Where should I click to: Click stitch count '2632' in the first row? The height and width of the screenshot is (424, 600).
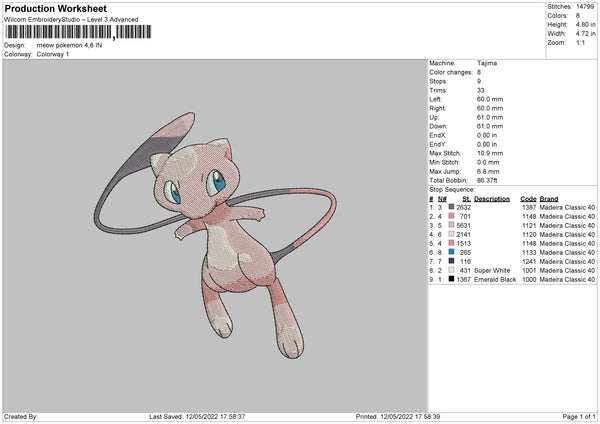point(463,207)
